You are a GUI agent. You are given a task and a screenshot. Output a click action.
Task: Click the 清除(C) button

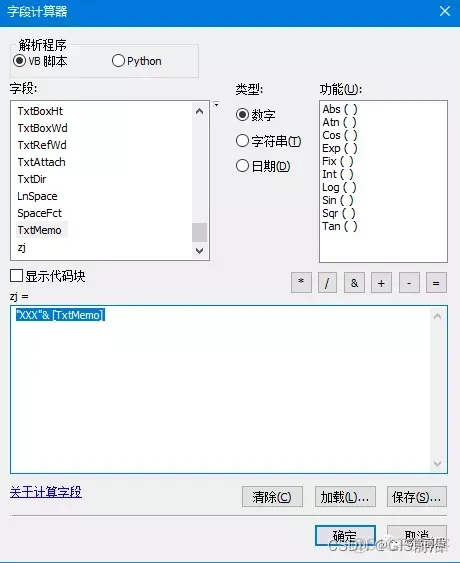pyautogui.click(x=272, y=497)
